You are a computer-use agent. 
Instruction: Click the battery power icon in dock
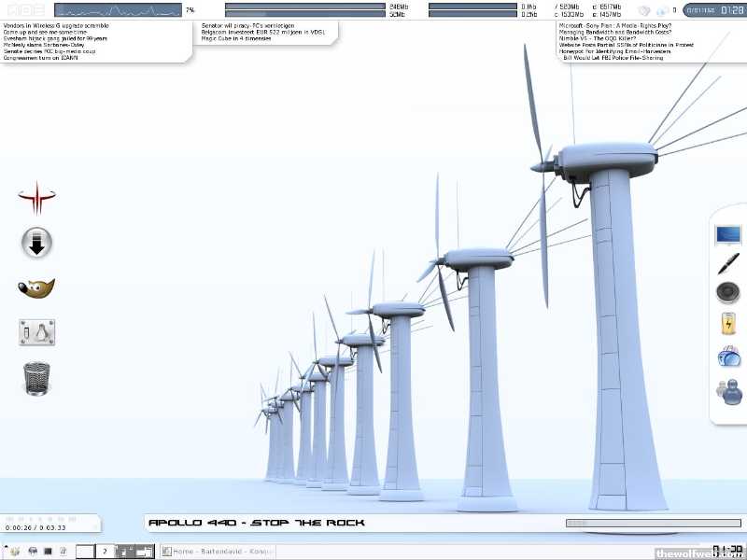click(x=728, y=323)
